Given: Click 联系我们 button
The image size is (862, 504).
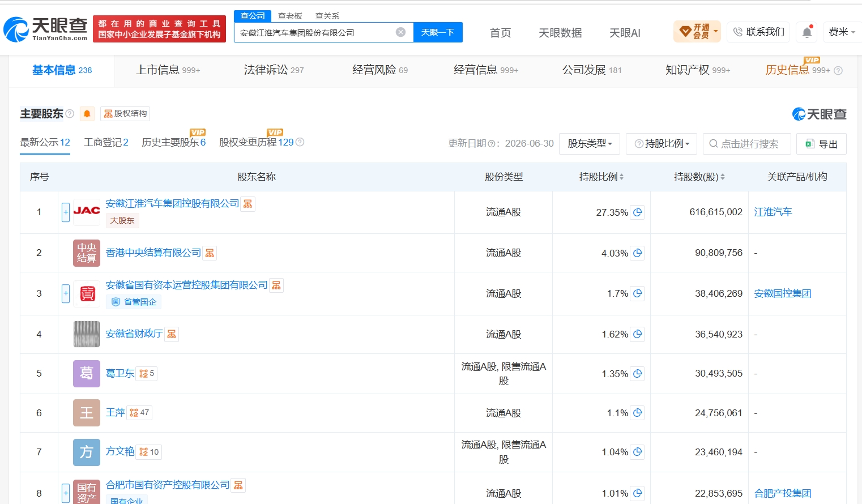Looking at the screenshot, I should point(758,32).
